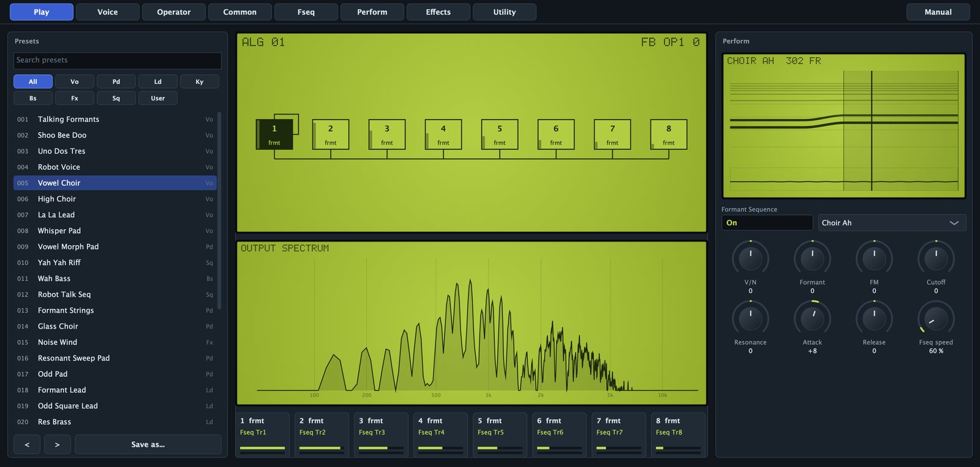Select operator 4 block in algorithm display
Viewport: 980px width, 467px height.
pos(443,134)
